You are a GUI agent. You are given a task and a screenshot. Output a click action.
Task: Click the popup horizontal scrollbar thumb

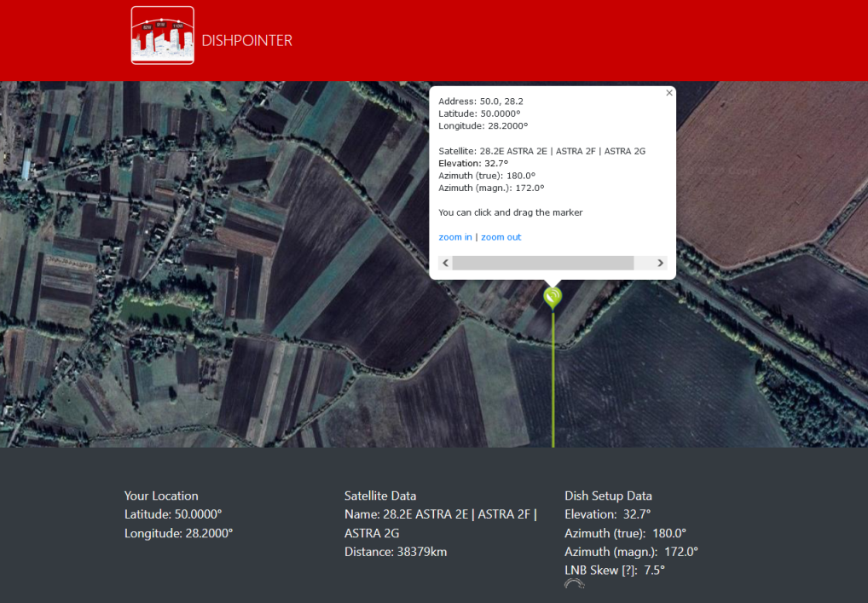[x=542, y=264]
